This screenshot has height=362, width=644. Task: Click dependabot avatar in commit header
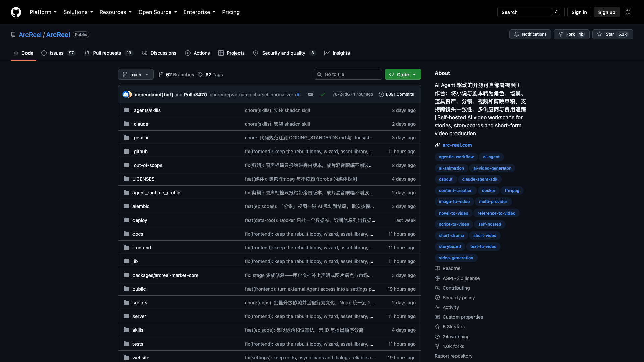[125, 94]
